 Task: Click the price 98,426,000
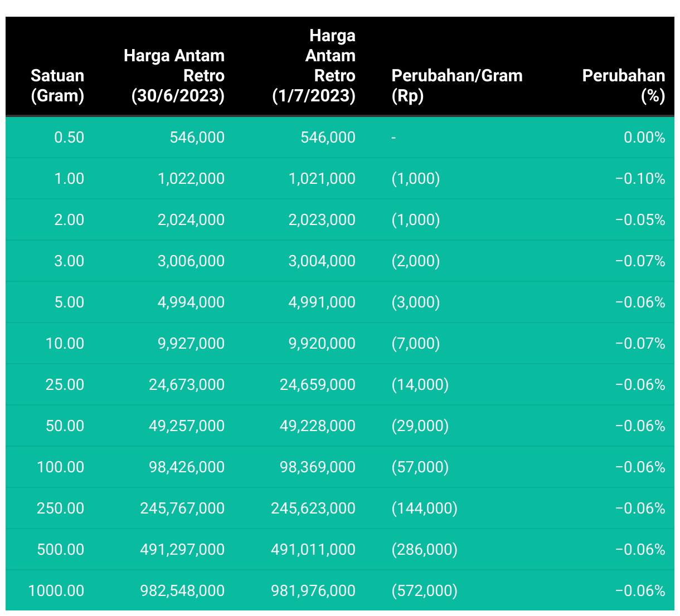tap(187, 467)
